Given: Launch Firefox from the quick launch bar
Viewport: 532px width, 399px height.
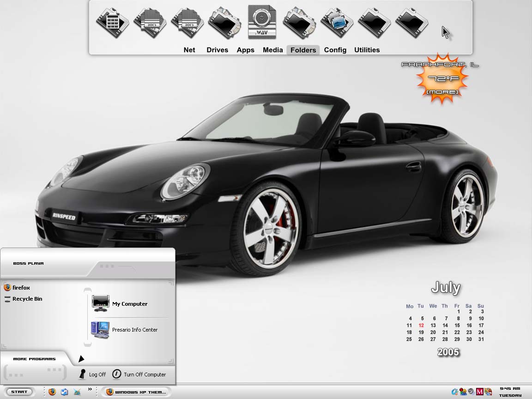Looking at the screenshot, I should tap(52, 392).
